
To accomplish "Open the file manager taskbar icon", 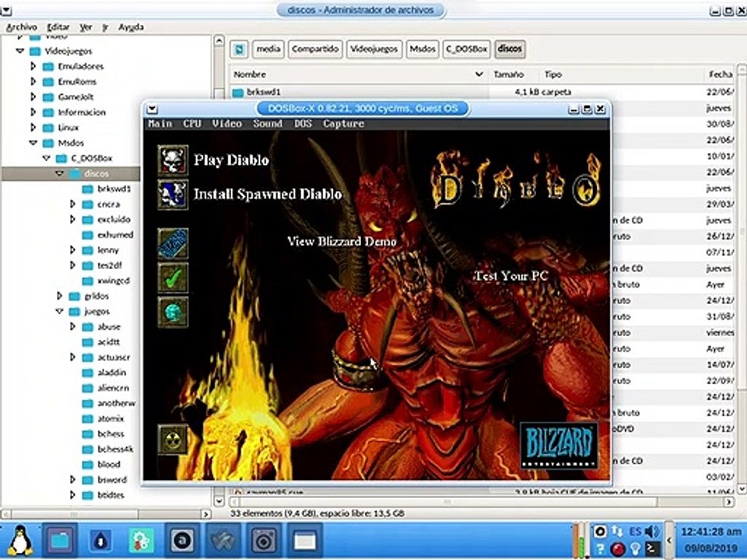I will (60, 540).
